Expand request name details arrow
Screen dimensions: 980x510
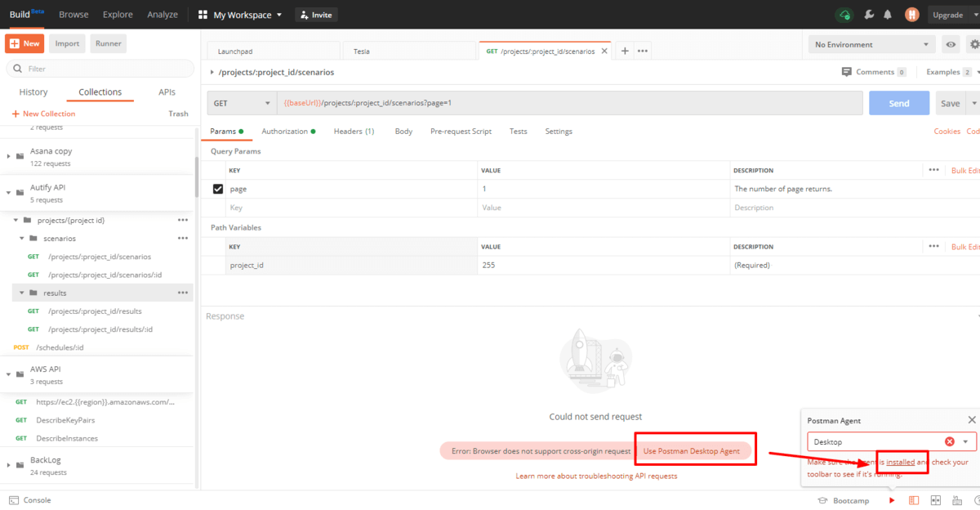pos(212,72)
